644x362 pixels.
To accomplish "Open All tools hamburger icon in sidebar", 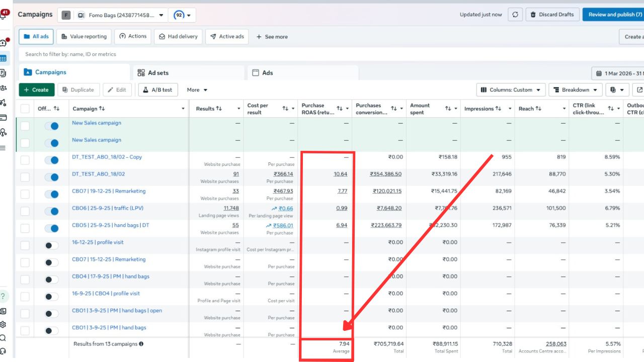I will [x=4, y=148].
